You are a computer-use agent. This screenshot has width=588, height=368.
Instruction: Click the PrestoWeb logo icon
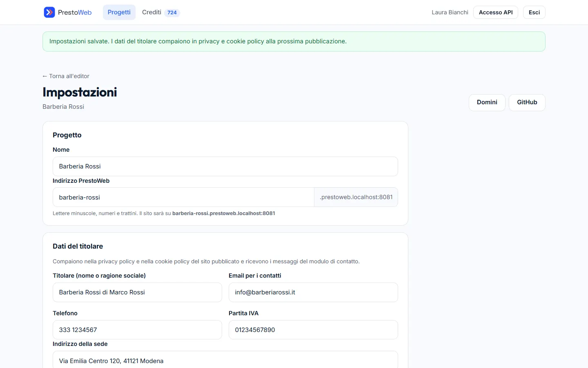coord(49,12)
